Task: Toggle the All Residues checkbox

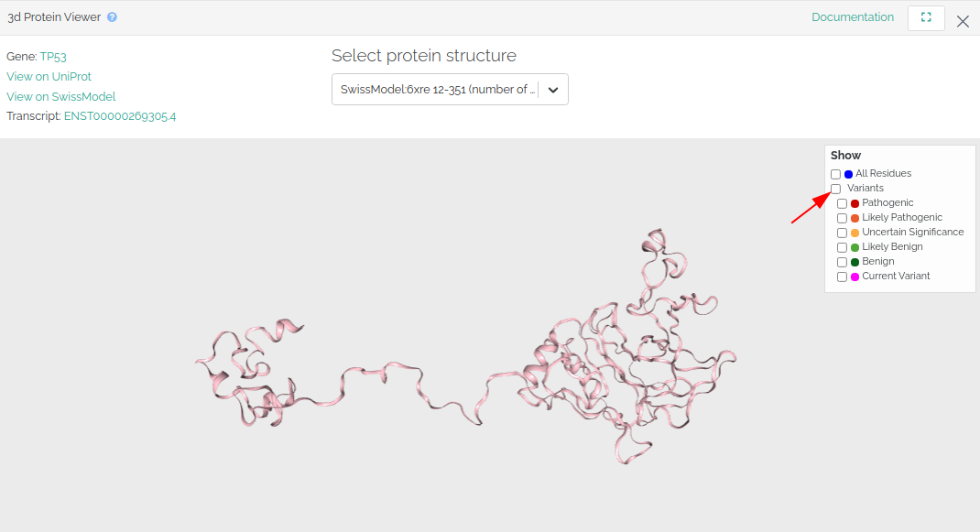Action: pyautogui.click(x=835, y=174)
